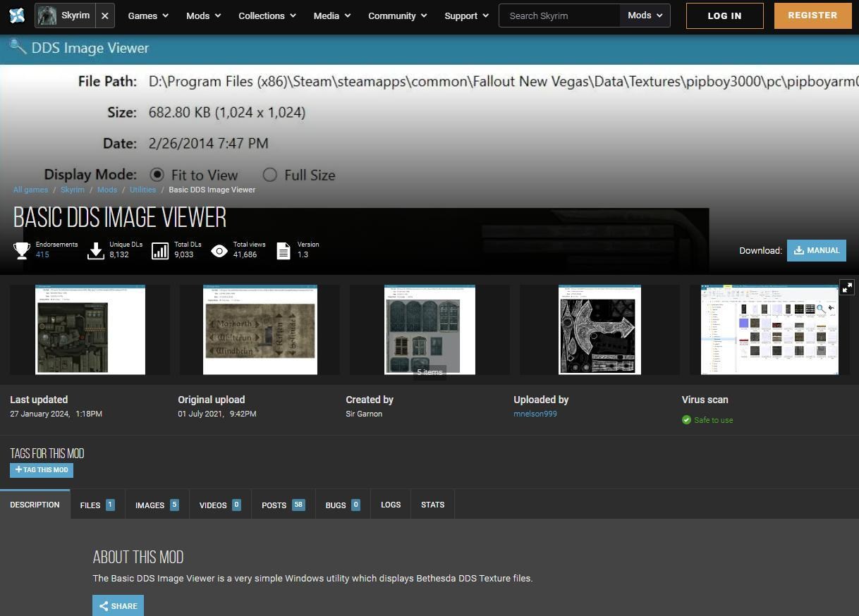Click the green virus scan checkmark icon
The width and height of the screenshot is (859, 616).
[686, 420]
